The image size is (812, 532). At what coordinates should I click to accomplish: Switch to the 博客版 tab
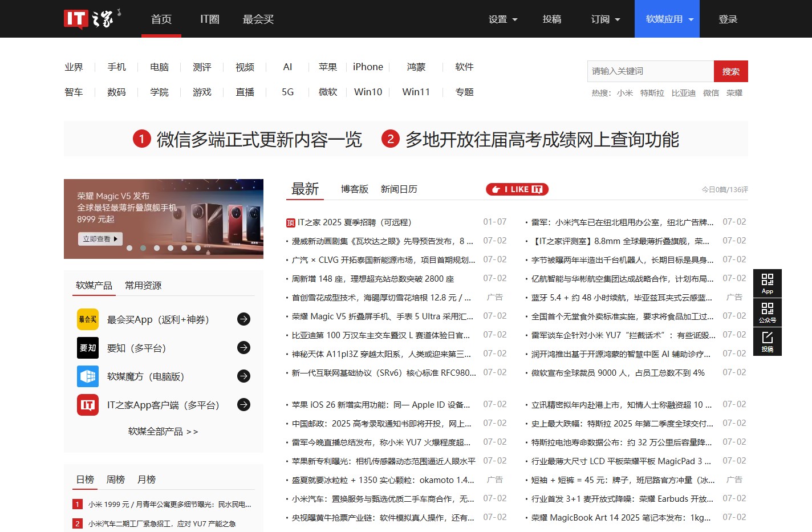(x=355, y=189)
